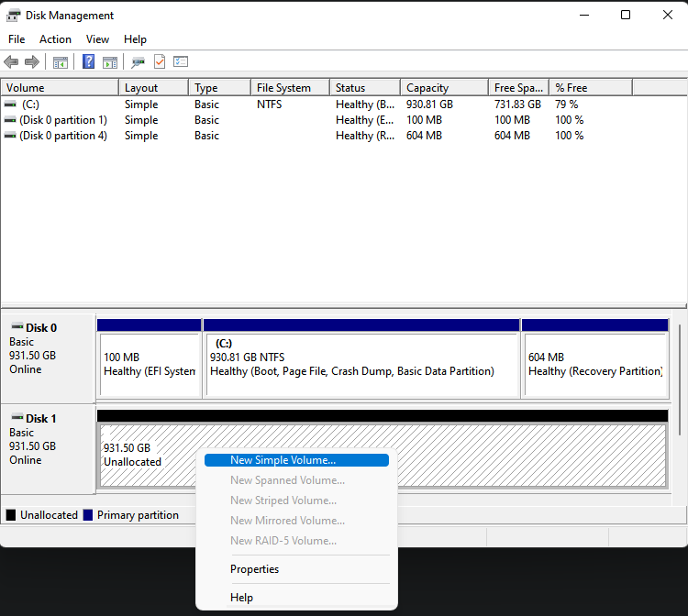Open the View menu
Image resolution: width=688 pixels, height=616 pixels.
click(x=97, y=39)
